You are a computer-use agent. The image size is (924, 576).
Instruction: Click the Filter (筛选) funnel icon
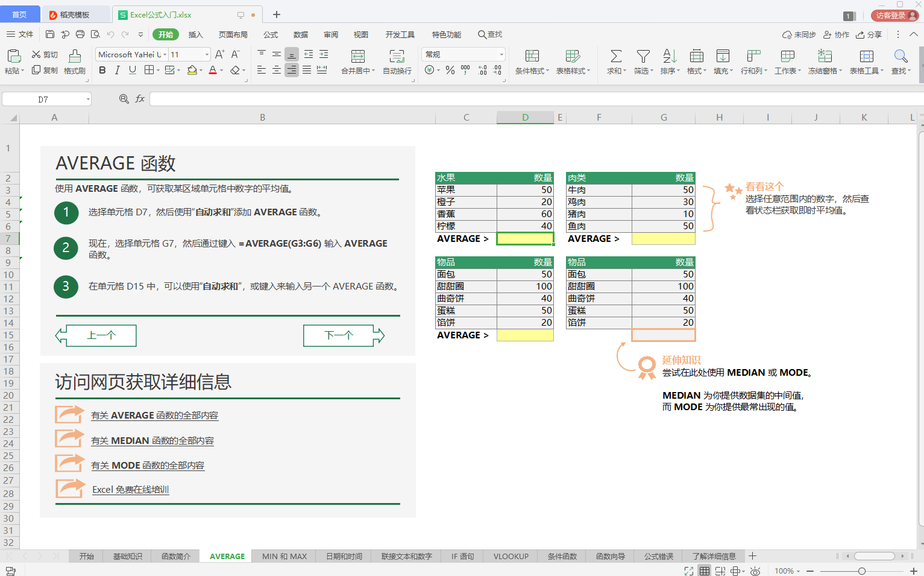(643, 56)
